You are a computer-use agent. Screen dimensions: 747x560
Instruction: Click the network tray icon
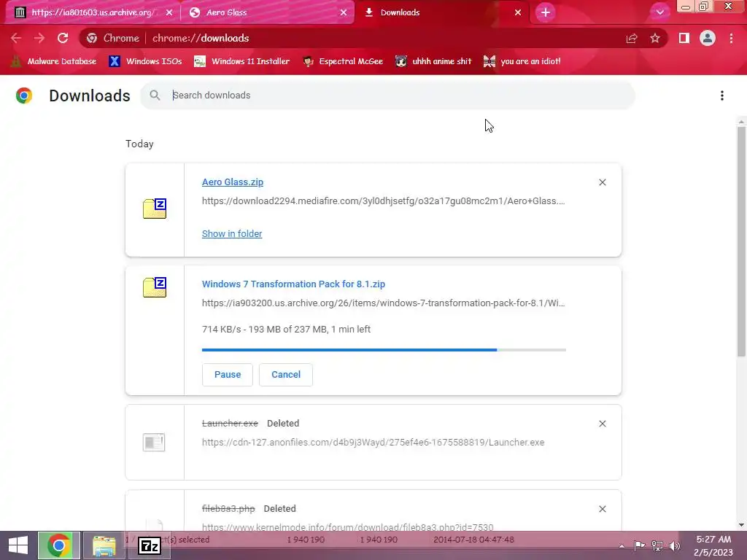pyautogui.click(x=657, y=545)
